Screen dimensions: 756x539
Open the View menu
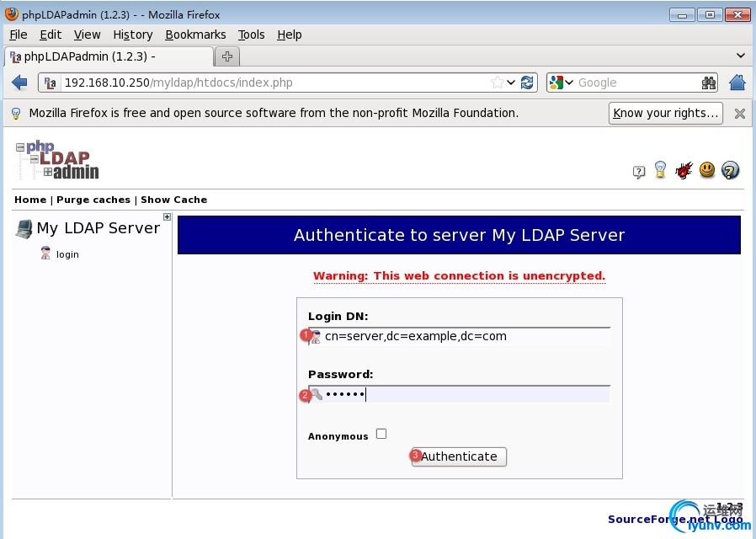(88, 35)
